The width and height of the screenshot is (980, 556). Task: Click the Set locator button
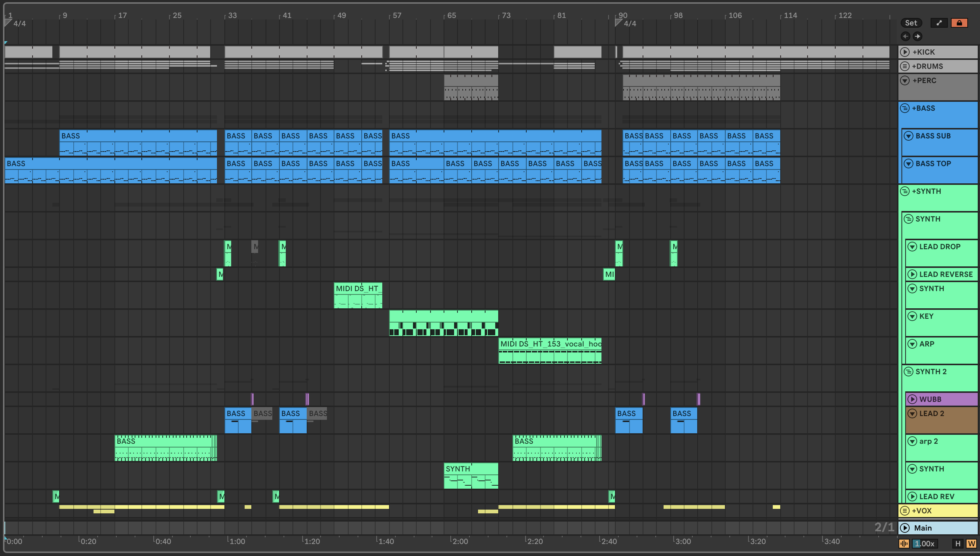[x=911, y=23]
